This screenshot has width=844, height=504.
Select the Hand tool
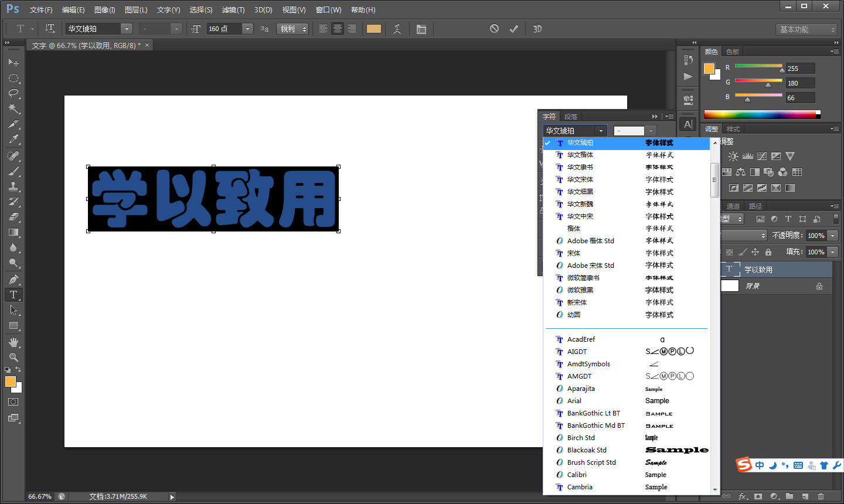point(13,342)
